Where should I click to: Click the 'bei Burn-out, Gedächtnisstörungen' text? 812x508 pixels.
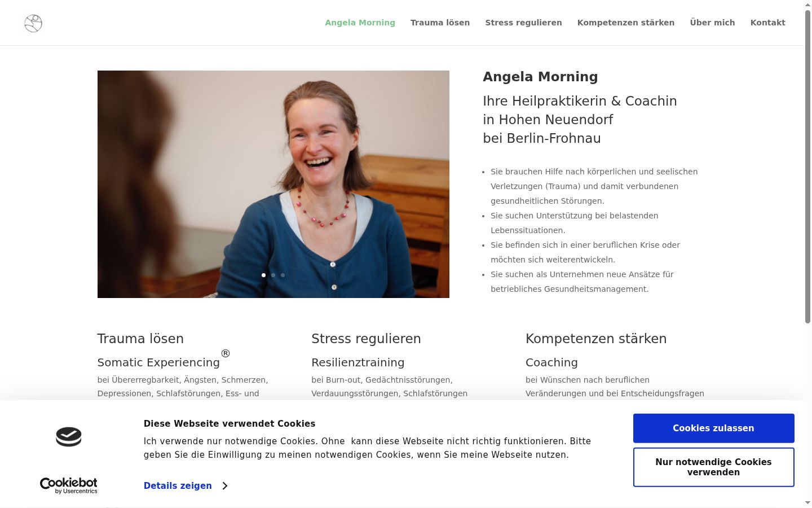tap(382, 380)
